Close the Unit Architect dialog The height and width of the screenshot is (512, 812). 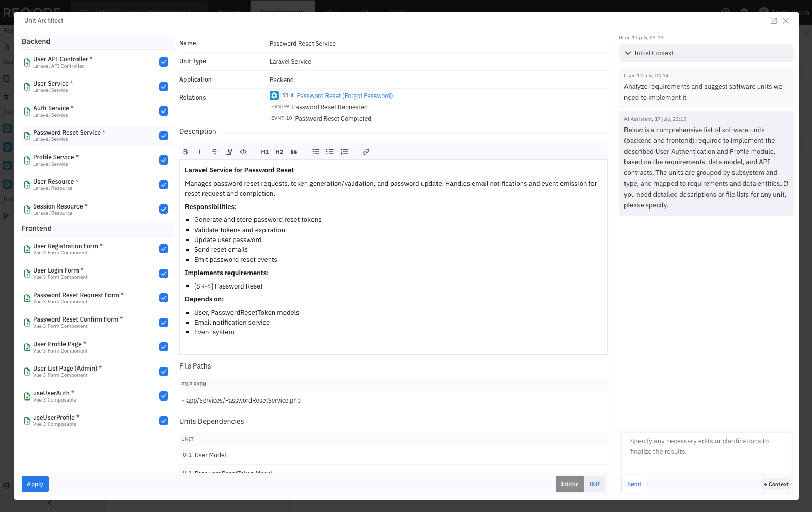click(x=786, y=21)
